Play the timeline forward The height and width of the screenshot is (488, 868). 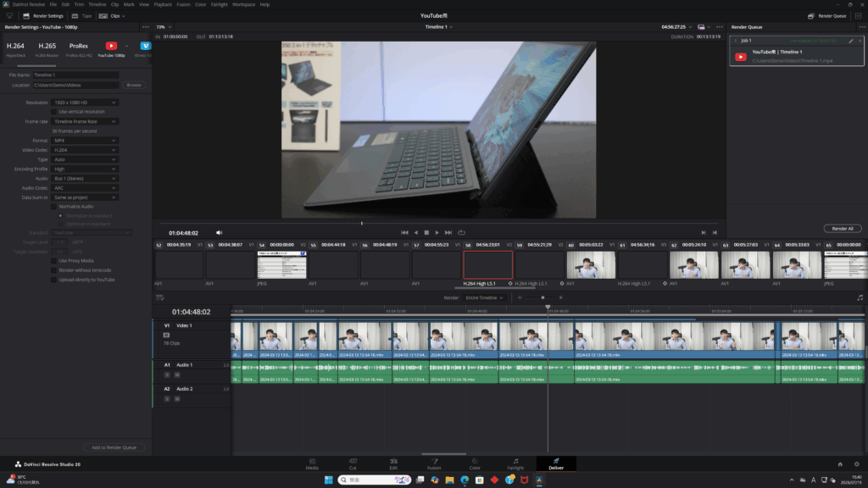tap(437, 232)
